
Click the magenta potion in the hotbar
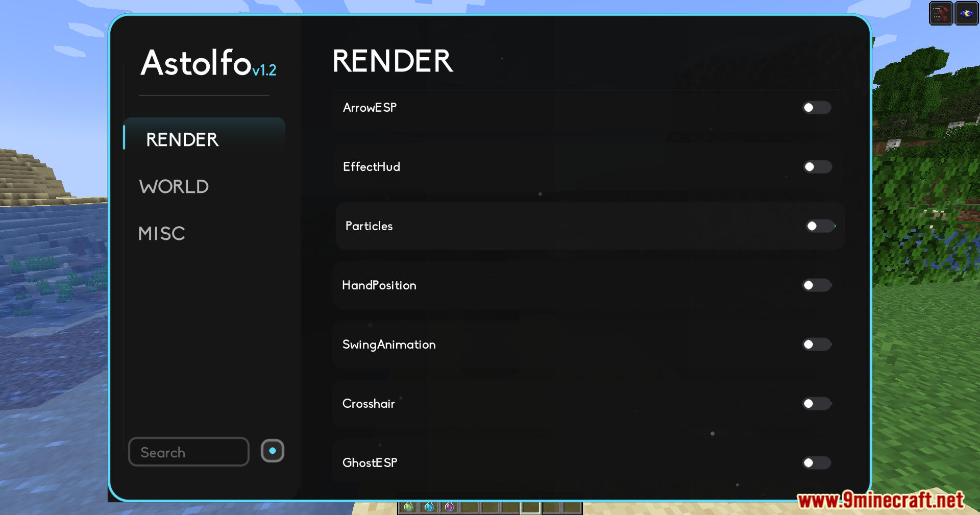tap(449, 507)
